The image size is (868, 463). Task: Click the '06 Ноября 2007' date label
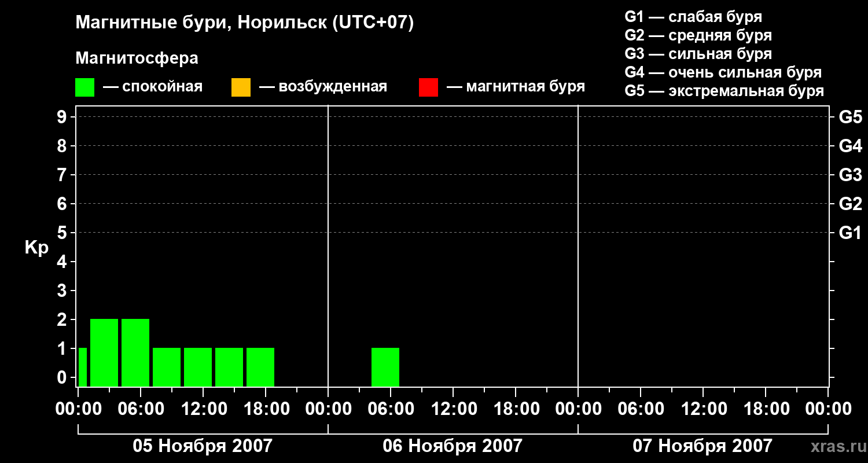pos(453,446)
